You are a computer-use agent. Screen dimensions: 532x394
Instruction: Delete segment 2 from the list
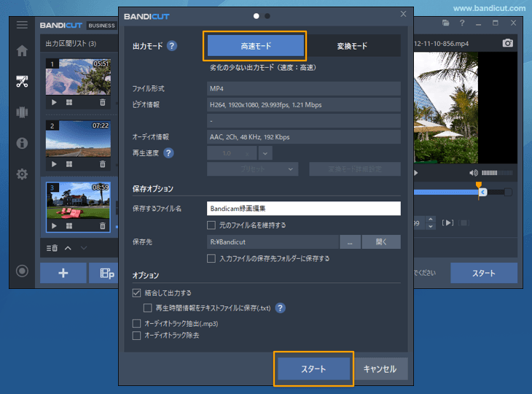[x=103, y=164]
